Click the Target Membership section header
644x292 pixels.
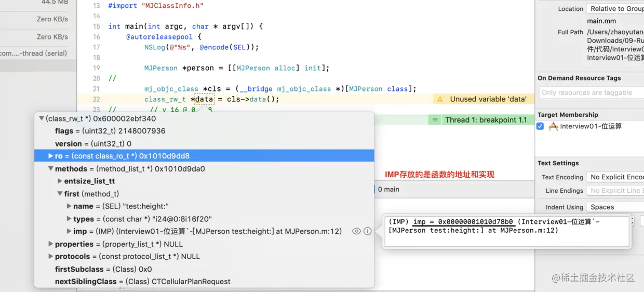pos(568,115)
